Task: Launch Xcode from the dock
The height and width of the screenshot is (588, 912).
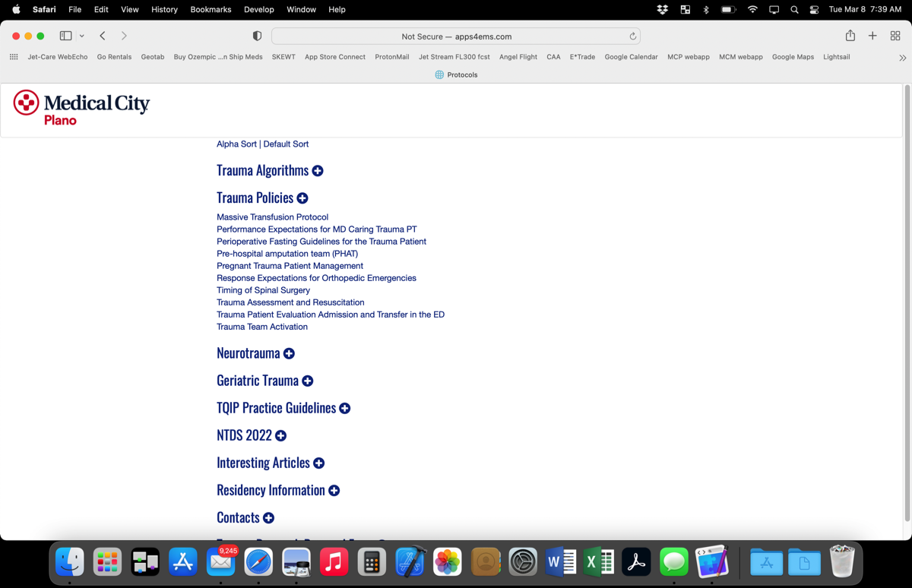Action: click(x=410, y=562)
